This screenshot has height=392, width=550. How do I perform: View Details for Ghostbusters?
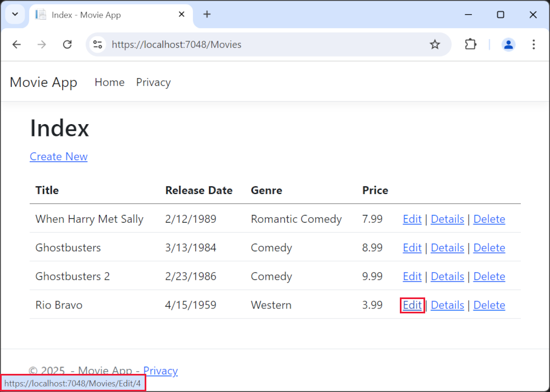pos(447,247)
